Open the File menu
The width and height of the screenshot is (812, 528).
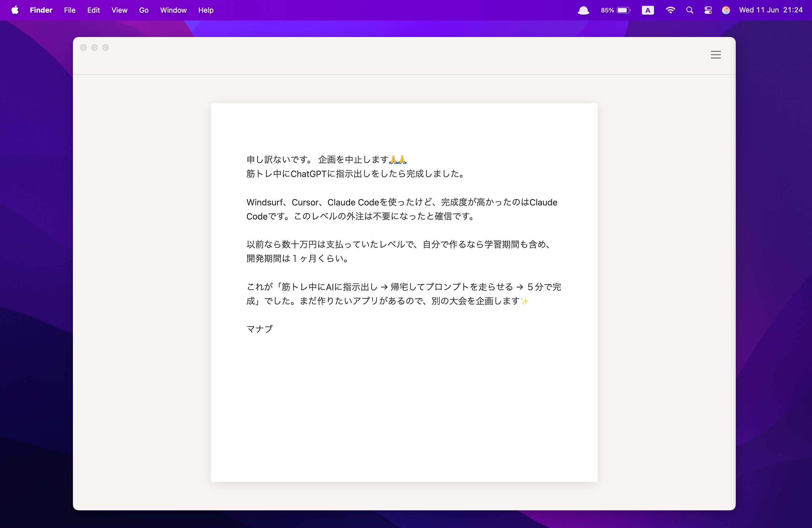[70, 10]
